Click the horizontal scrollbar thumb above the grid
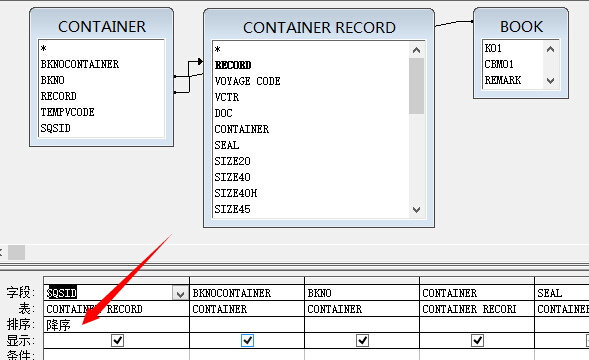589x360 pixels. [17, 253]
